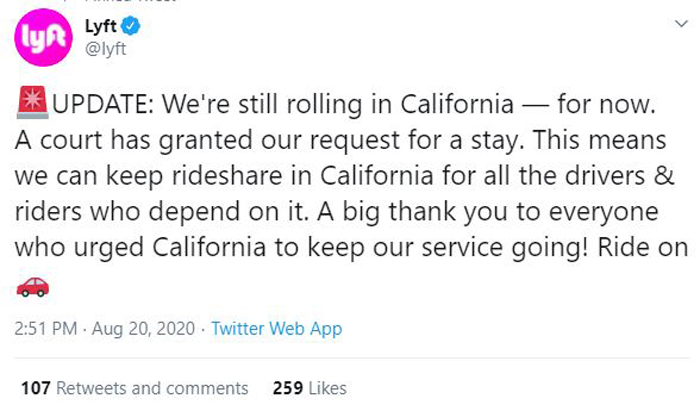700x411 pixels.
Task: Click the 2:51 PM timestamp
Action: pos(46,329)
